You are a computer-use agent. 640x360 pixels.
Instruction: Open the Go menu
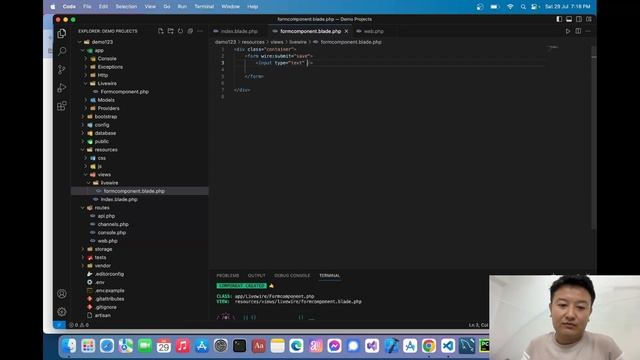pos(167,7)
